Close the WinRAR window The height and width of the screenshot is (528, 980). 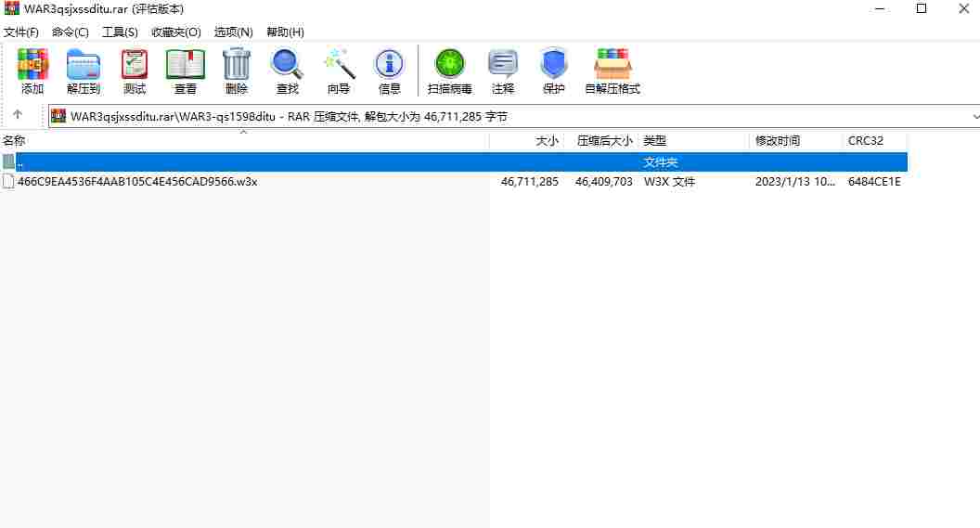963,8
